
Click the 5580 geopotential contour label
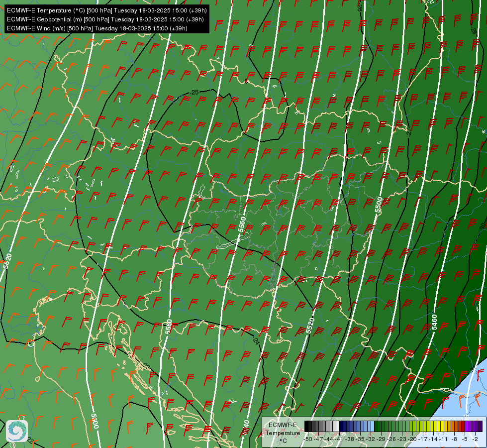point(168,327)
